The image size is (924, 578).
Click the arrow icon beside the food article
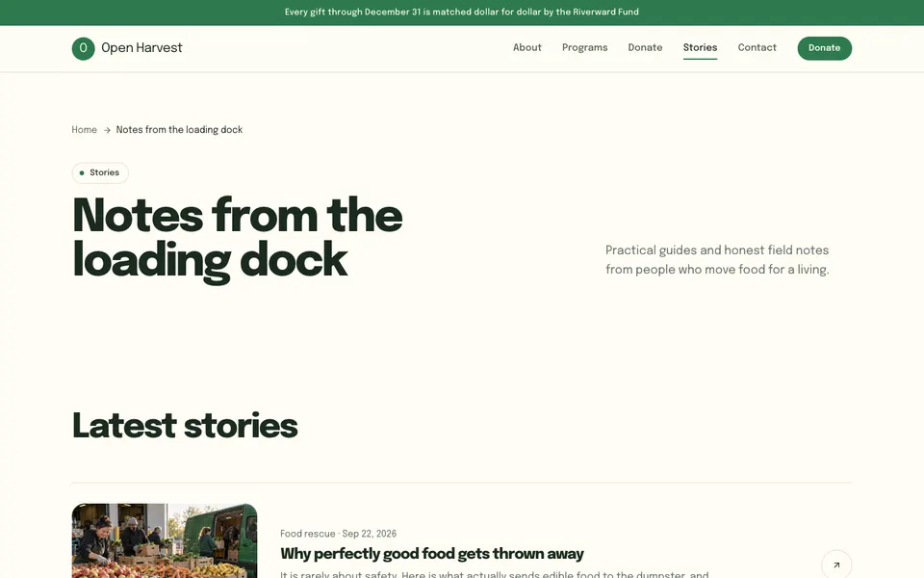tap(836, 565)
